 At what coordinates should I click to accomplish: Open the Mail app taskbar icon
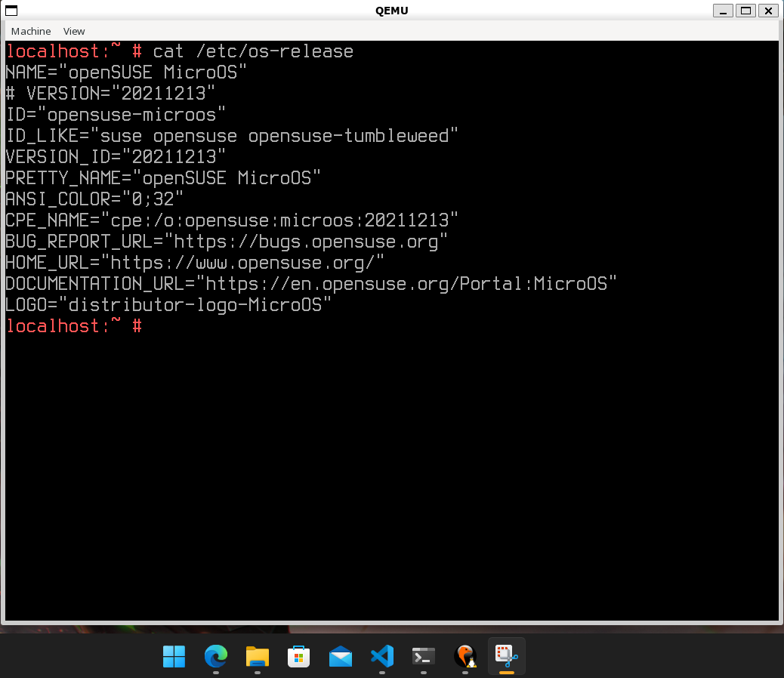[x=341, y=656]
